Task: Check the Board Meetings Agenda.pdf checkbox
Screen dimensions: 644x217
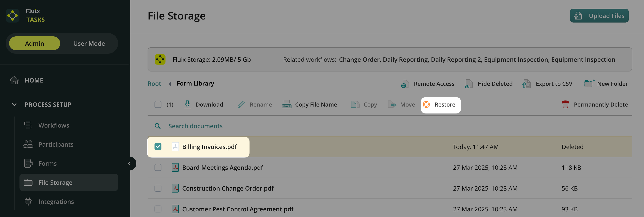Action: pos(158,167)
